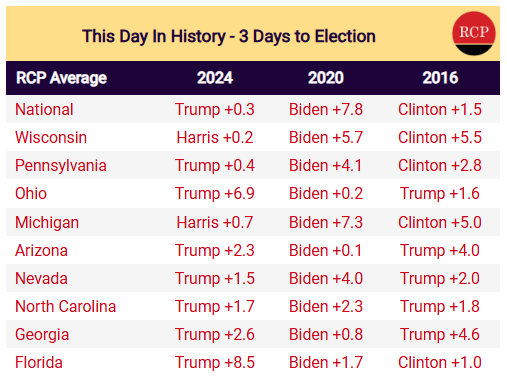Open the North Carolina link
Screen dimensions: 507x387
tap(66, 306)
